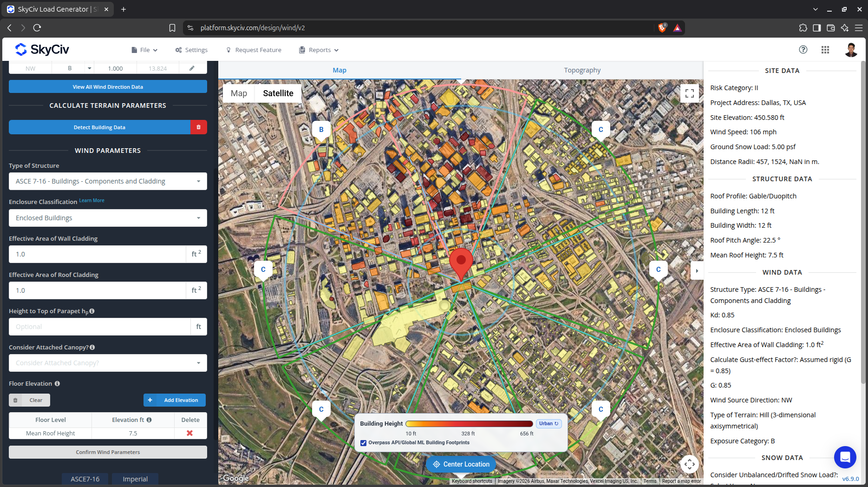This screenshot has width=868, height=487.
Task: Open the Settings menu item
Action: pyautogui.click(x=191, y=50)
